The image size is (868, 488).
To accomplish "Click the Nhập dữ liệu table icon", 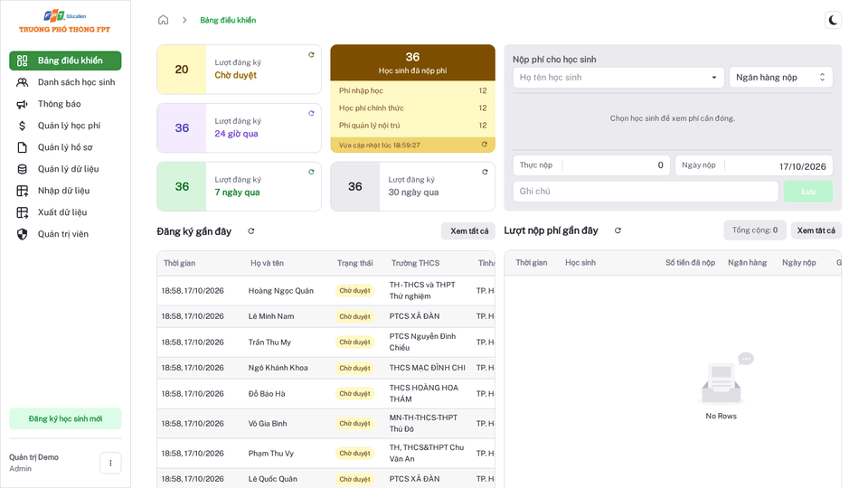I will tap(22, 191).
